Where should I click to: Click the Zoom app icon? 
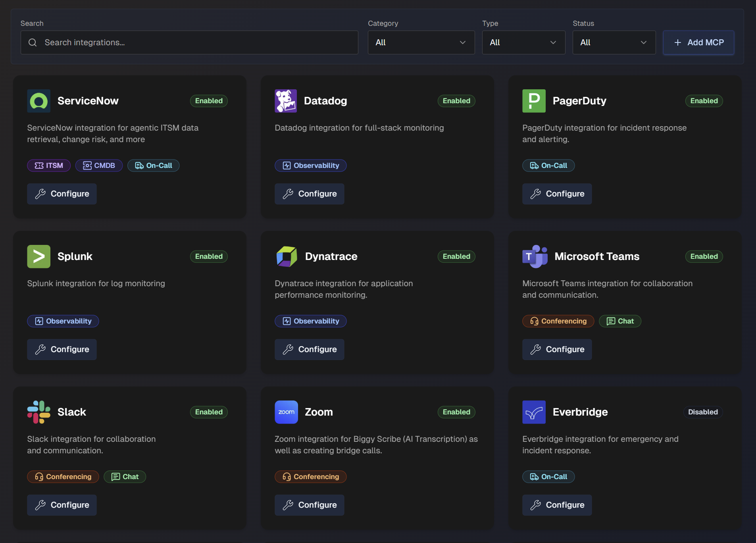tap(286, 412)
